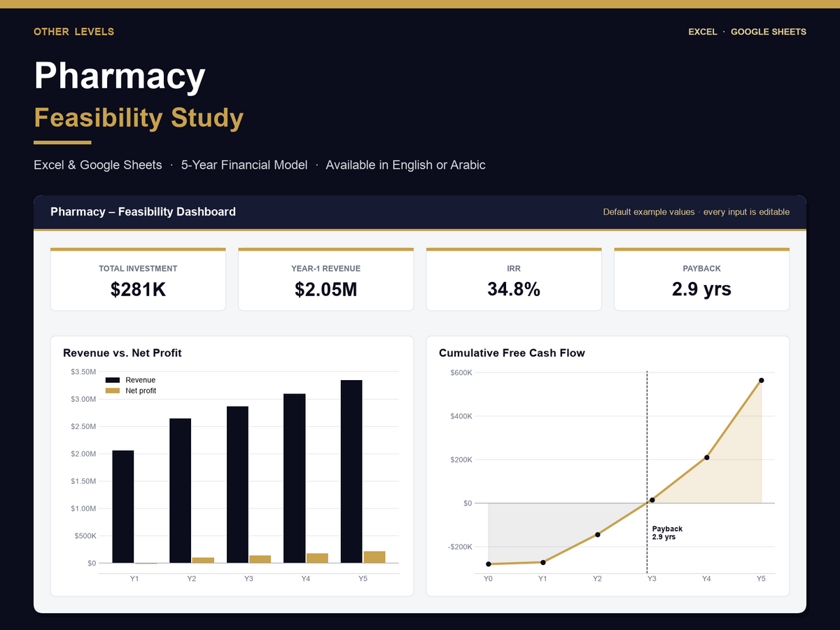Image resolution: width=840 pixels, height=630 pixels.
Task: Click the Y2 cash flow data point
Action: pyautogui.click(x=598, y=535)
